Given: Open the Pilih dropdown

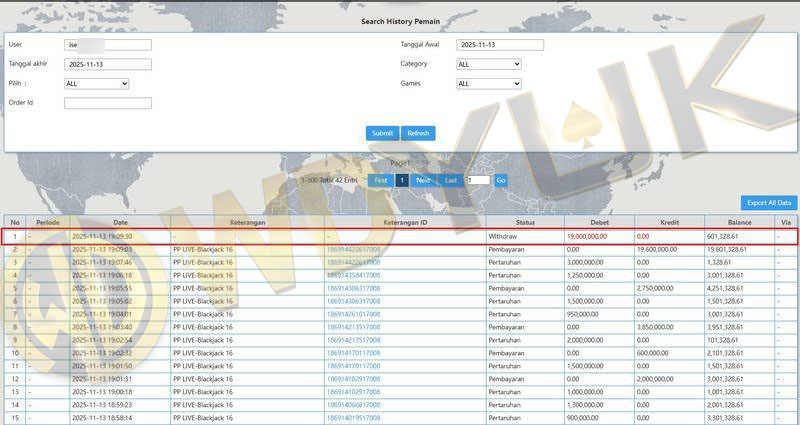Looking at the screenshot, I should coord(96,84).
